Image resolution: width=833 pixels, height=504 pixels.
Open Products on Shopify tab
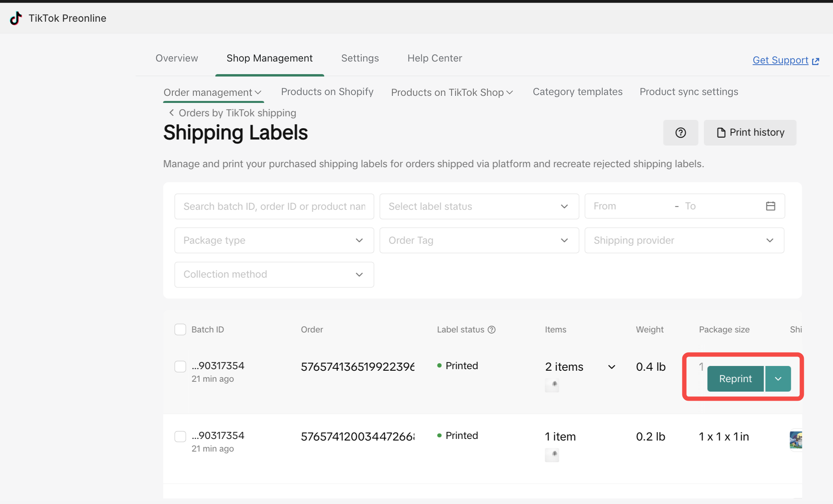(327, 92)
